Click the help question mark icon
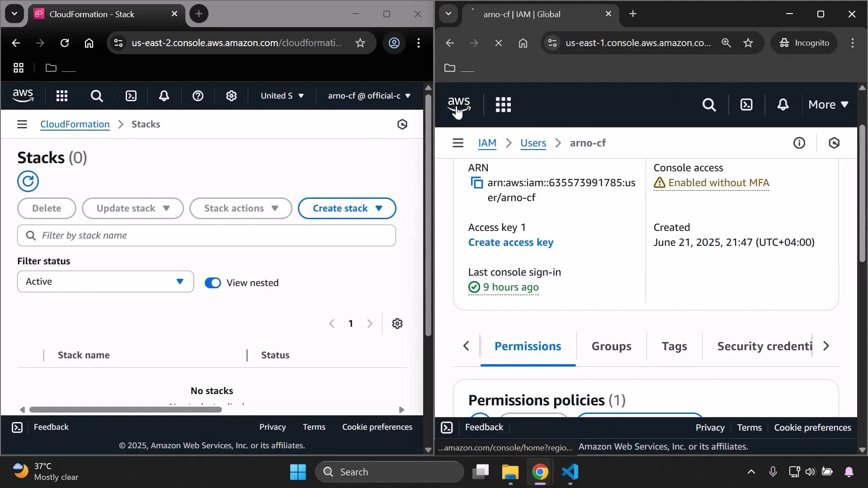The image size is (868, 488). point(198,95)
